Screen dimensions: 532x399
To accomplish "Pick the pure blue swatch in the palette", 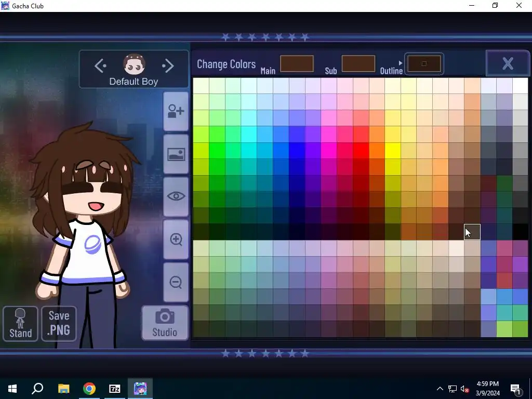I will (x=297, y=150).
